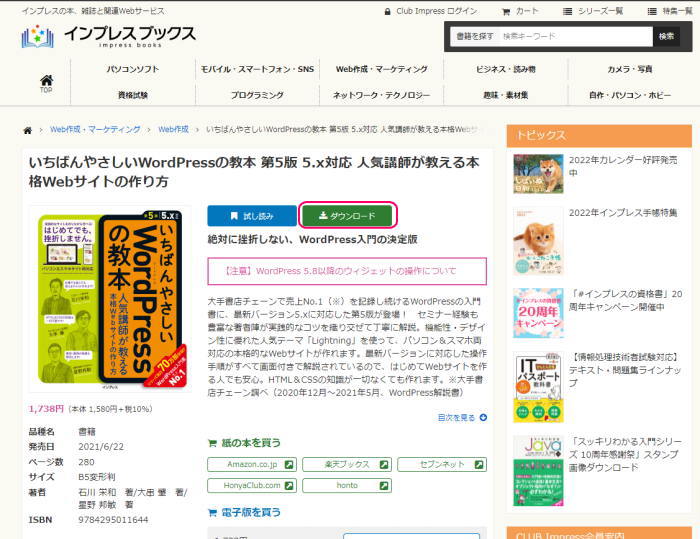Open the 資格試験 category
This screenshot has height=539, width=700.
[133, 95]
